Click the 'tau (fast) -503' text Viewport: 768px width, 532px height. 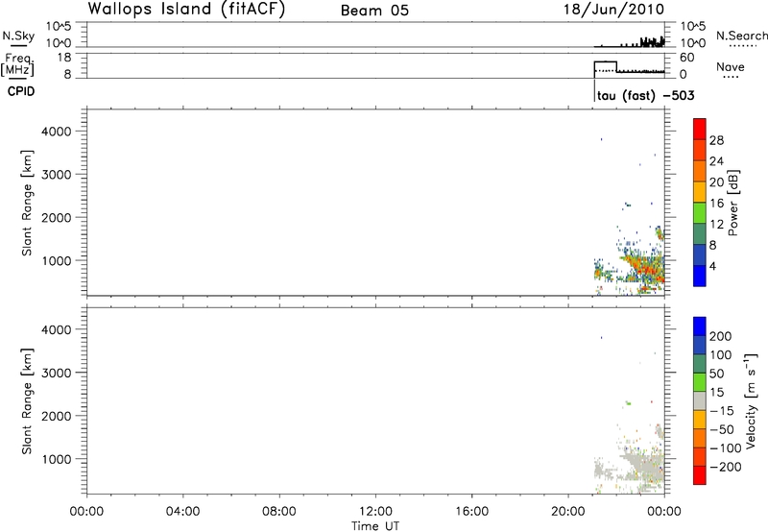click(645, 96)
